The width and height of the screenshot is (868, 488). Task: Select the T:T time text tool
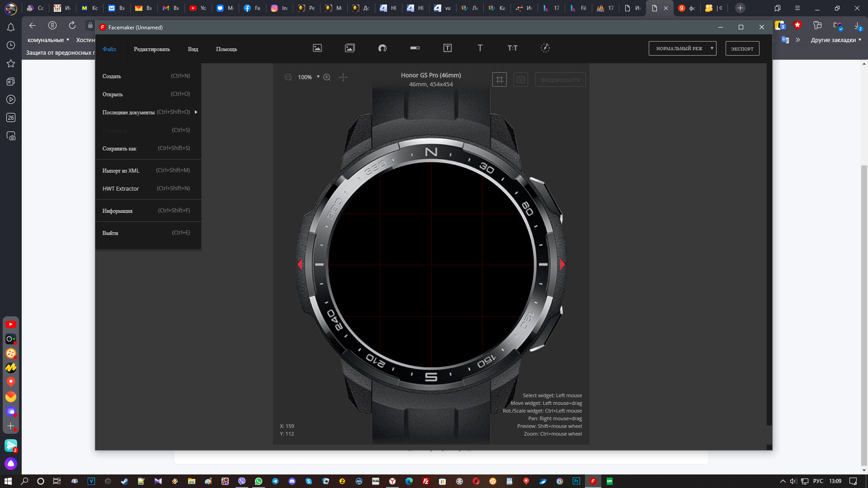513,48
